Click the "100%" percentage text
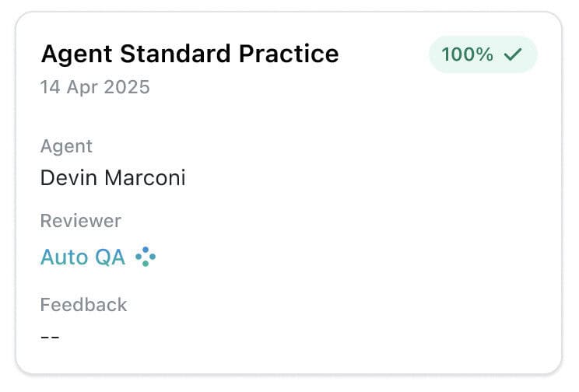 tap(468, 54)
